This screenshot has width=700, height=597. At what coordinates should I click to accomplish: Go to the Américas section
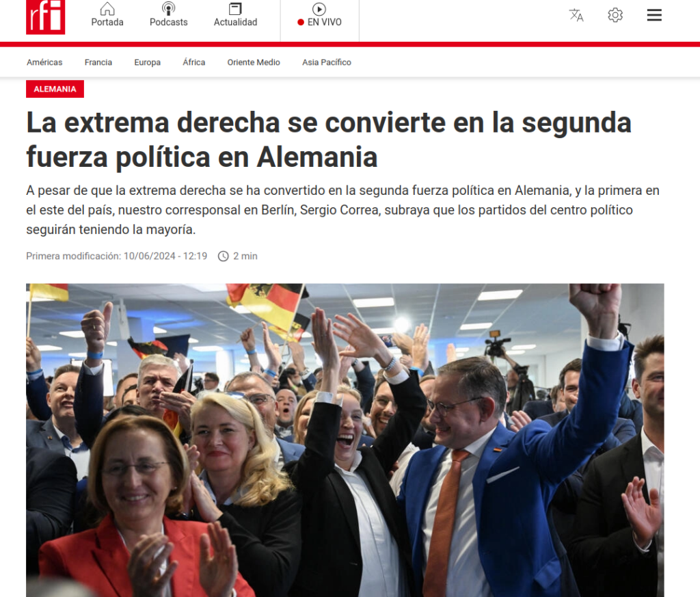tap(44, 62)
